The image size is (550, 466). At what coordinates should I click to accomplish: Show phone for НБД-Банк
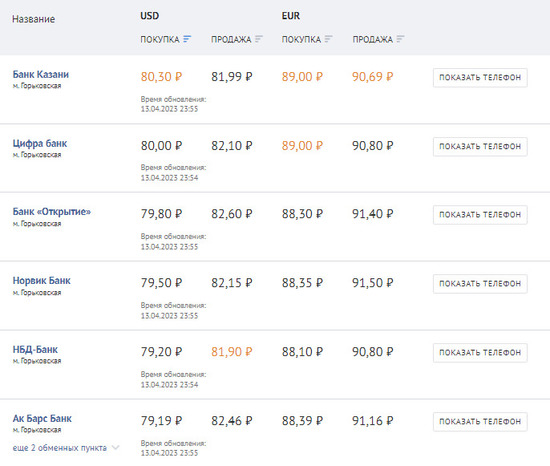point(480,353)
